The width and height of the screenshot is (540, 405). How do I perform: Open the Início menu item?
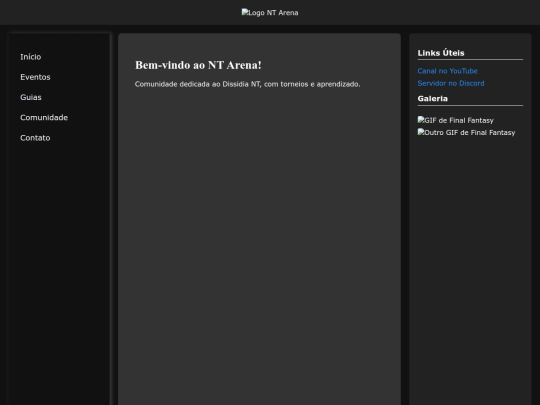(31, 57)
